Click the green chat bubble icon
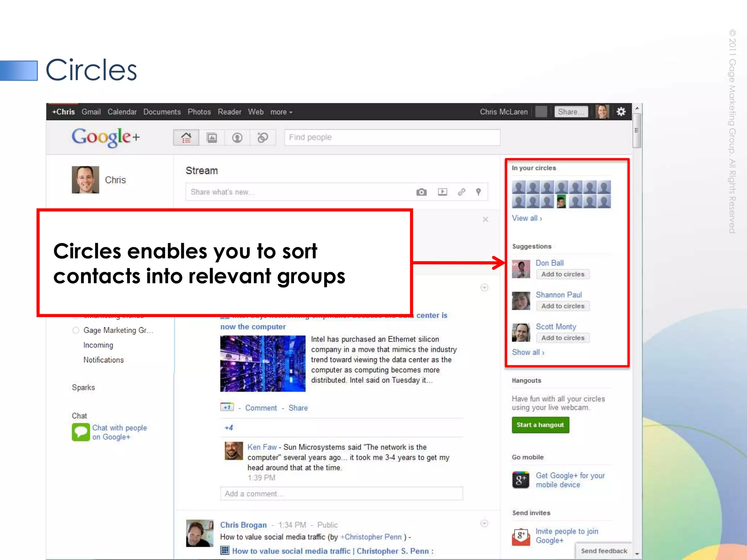This screenshot has height=560, width=747. pyautogui.click(x=81, y=432)
